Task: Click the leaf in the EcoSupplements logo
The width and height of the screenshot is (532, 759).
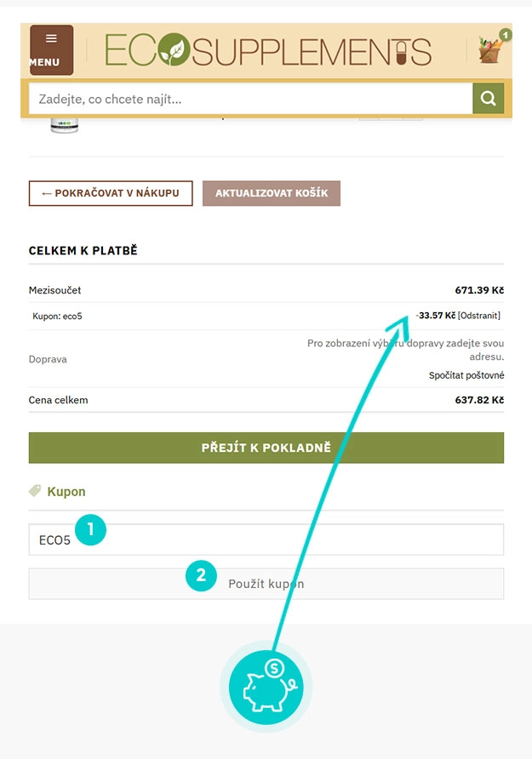Action: (x=173, y=49)
